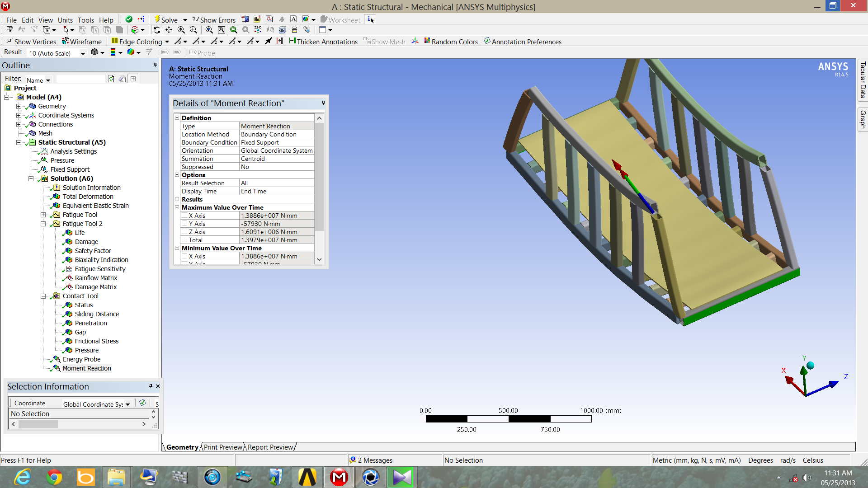Select Safety Factor under Fatigue Tool 2
The height and width of the screenshot is (488, 868).
(x=93, y=251)
